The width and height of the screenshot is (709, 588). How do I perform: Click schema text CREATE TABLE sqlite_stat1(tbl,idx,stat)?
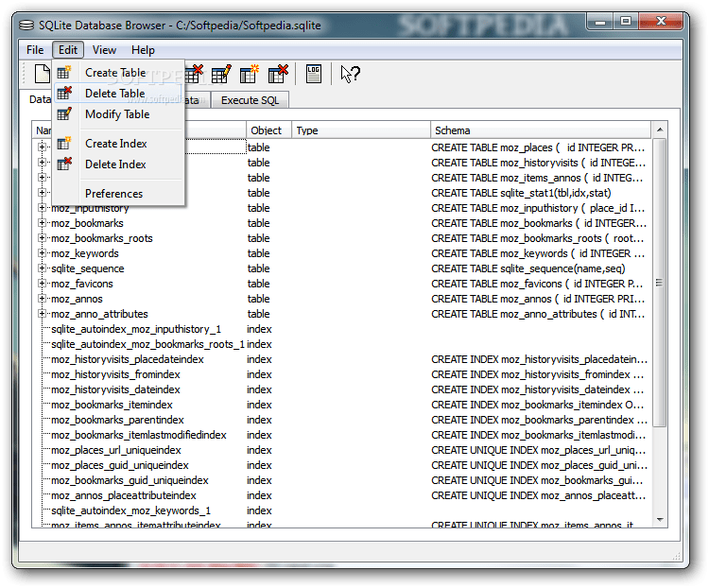pos(521,193)
